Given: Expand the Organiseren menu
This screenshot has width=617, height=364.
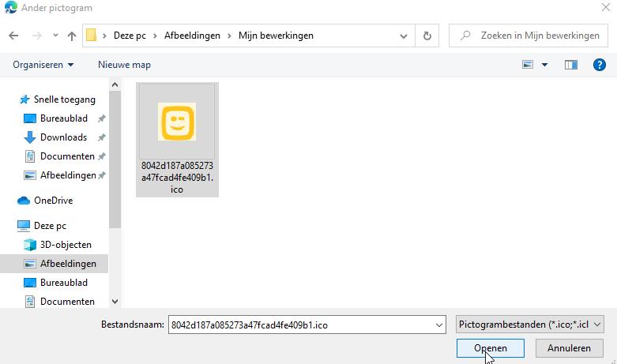Looking at the screenshot, I should point(43,65).
